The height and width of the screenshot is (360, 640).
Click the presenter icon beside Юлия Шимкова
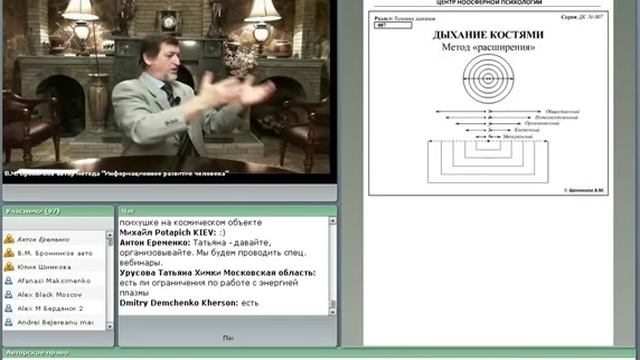(9, 267)
